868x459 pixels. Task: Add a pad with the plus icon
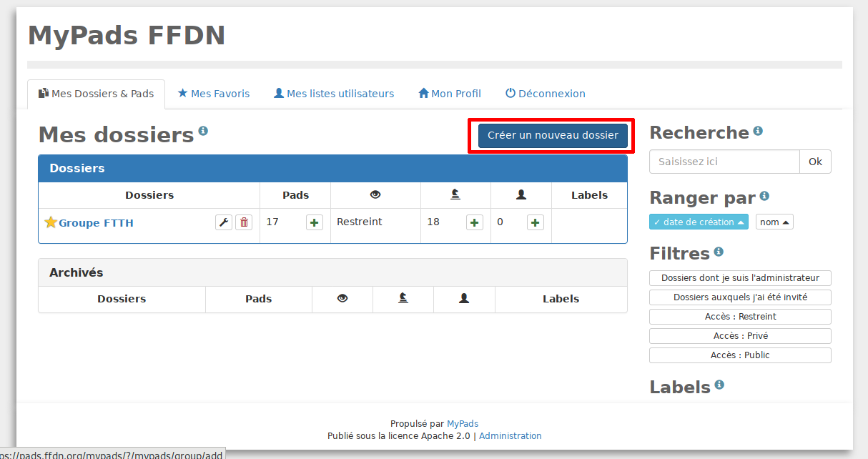[x=314, y=222]
